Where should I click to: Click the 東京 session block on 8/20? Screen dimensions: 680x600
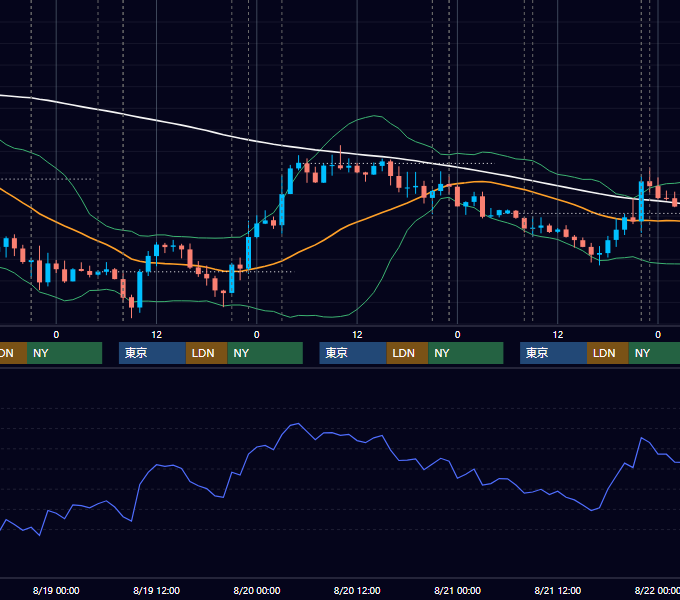tap(353, 353)
